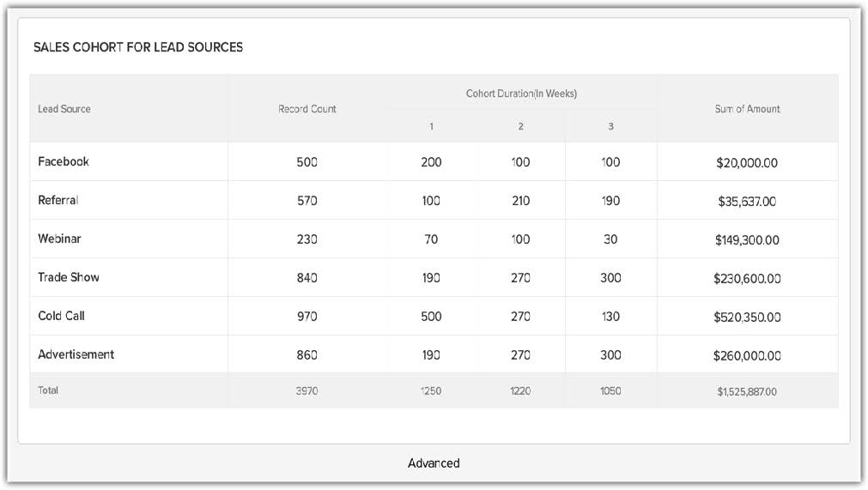868x490 pixels.
Task: Click the Advanced link below the table
Action: pyautogui.click(x=434, y=463)
